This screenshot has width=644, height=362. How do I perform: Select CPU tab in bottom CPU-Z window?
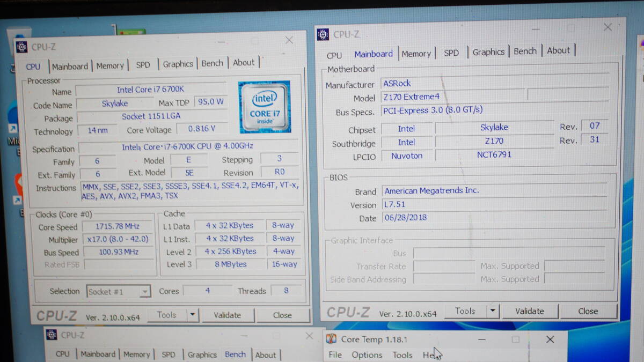(x=63, y=354)
